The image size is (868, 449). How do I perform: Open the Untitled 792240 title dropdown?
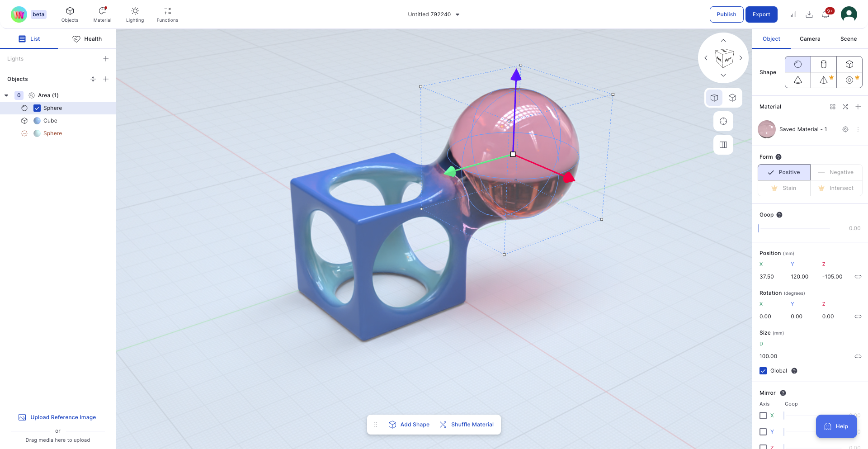458,14
